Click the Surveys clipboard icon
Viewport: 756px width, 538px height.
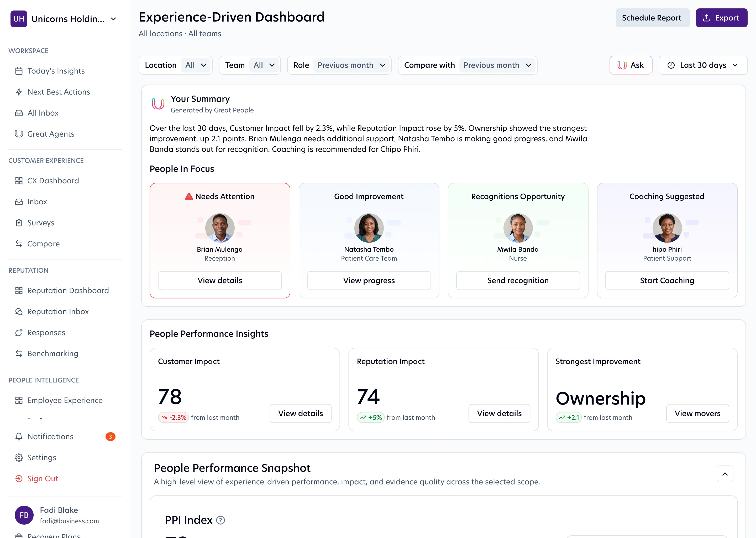[x=19, y=223]
